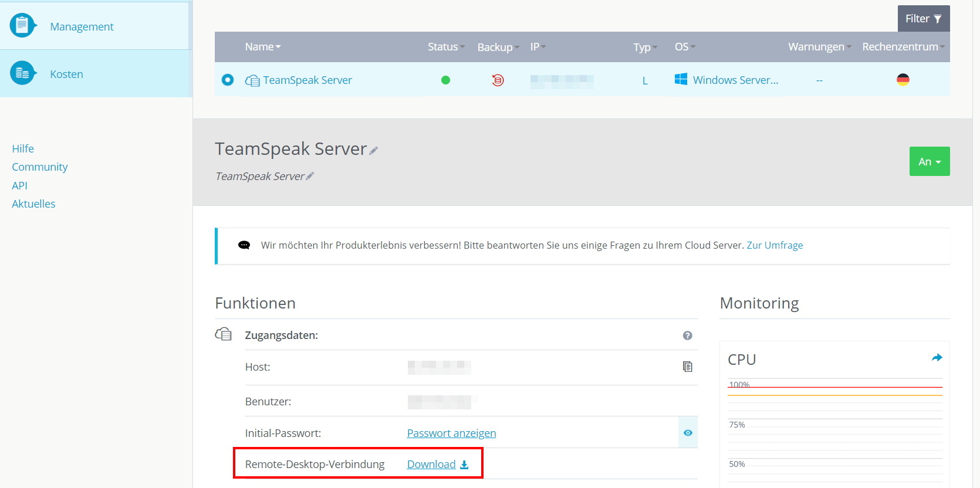980x488 pixels.
Task: Click the server icon beside TeamSpeak Server row
Action: point(252,80)
